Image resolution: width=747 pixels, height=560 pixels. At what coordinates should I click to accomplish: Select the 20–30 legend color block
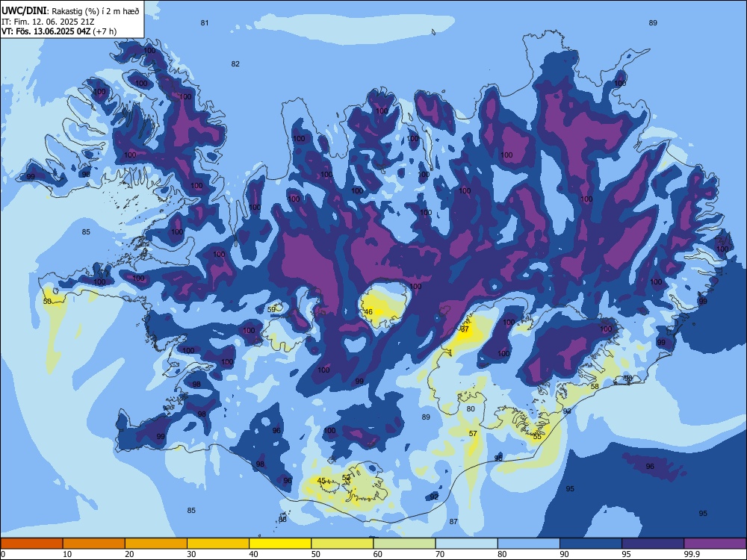click(x=156, y=544)
